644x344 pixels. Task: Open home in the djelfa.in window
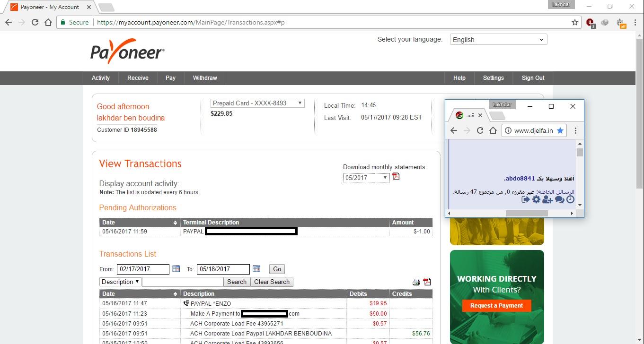tap(493, 130)
